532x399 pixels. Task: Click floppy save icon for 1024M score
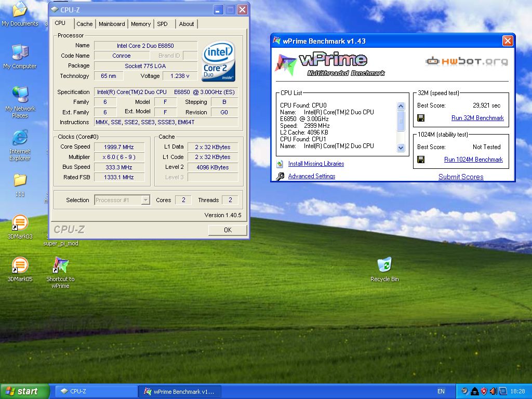[421, 159]
